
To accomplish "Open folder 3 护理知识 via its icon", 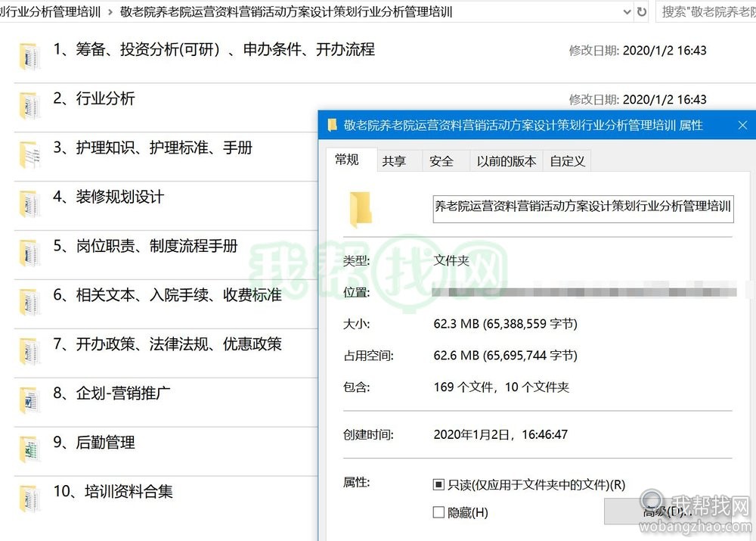I will click(x=29, y=154).
